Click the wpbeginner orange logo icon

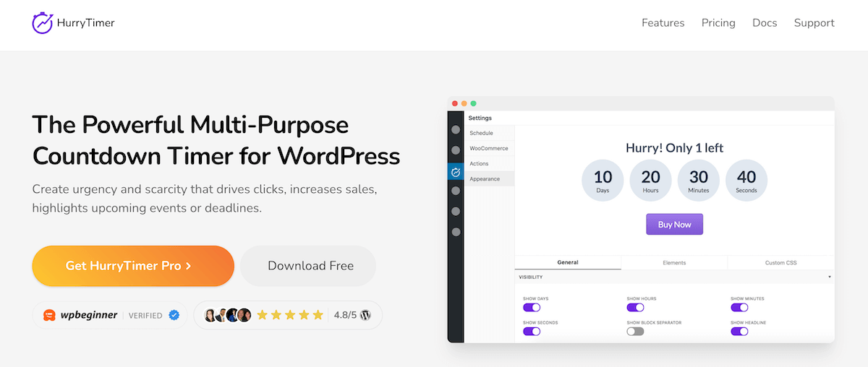tap(49, 315)
